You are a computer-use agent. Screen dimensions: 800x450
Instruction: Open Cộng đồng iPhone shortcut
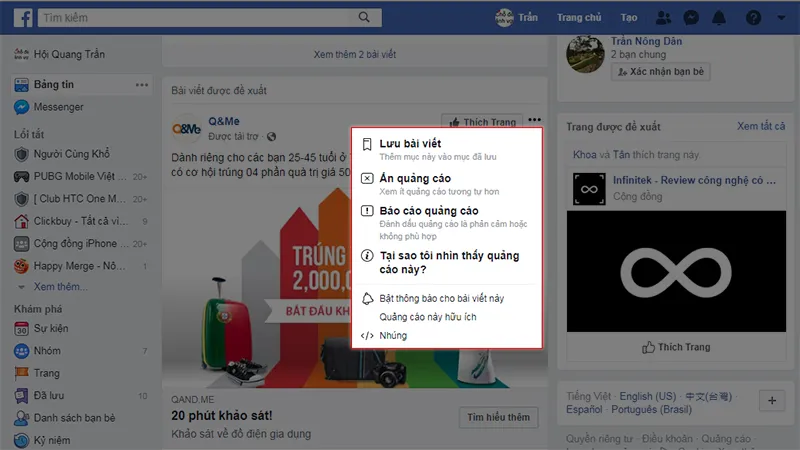tap(80, 244)
